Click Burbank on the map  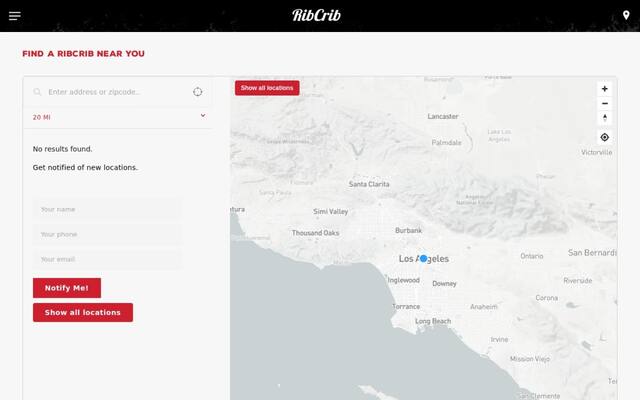click(409, 230)
